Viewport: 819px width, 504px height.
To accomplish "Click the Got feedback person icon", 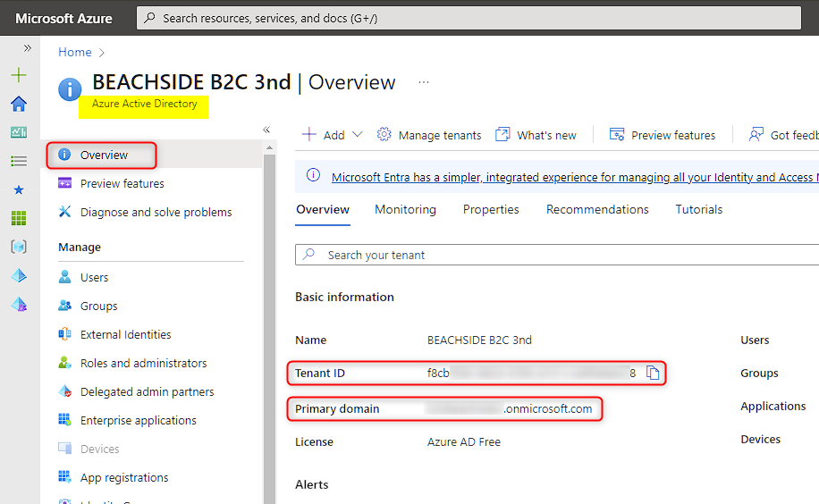I will 756,135.
